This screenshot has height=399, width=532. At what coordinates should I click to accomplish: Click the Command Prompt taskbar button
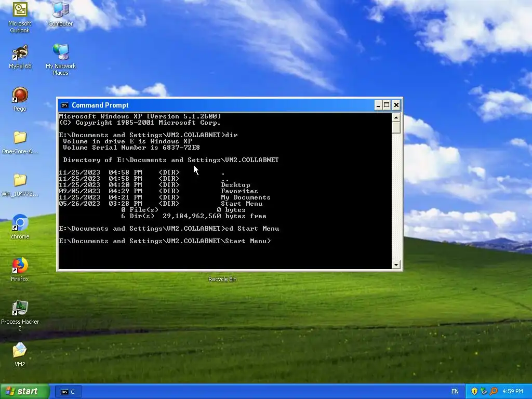[x=68, y=392]
